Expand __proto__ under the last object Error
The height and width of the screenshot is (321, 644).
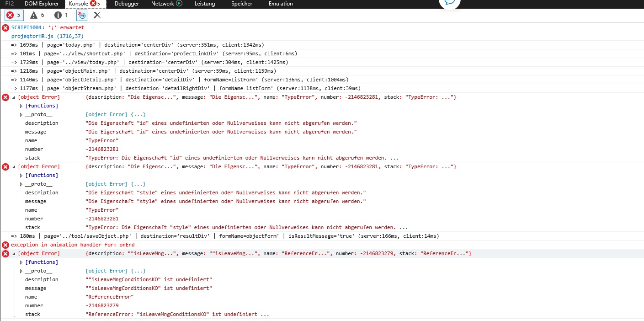[21, 271]
